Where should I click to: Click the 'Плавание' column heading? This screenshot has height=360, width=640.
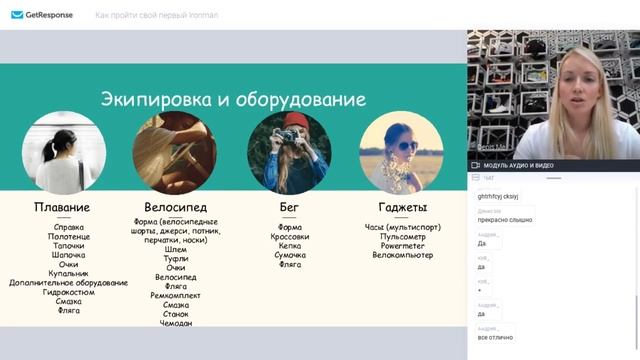(62, 207)
